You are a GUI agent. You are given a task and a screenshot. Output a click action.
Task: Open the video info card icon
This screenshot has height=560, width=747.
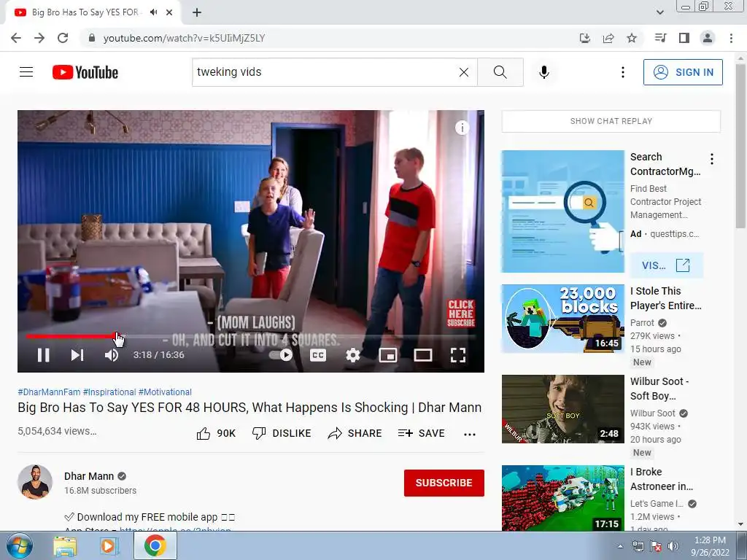462,128
